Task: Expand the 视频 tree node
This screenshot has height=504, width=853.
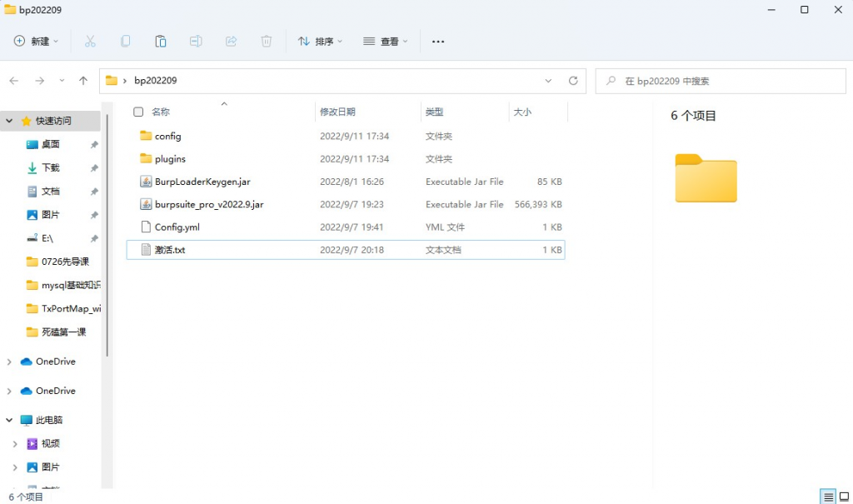Action: [15, 444]
